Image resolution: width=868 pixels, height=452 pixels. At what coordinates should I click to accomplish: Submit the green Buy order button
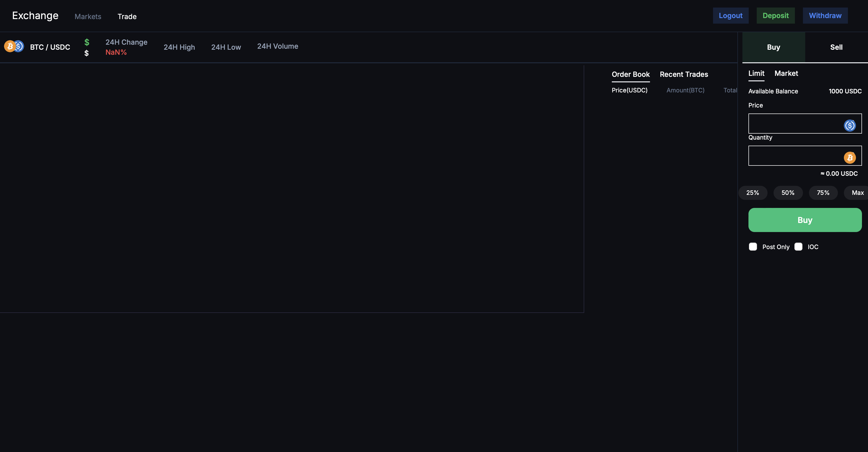[x=805, y=220]
